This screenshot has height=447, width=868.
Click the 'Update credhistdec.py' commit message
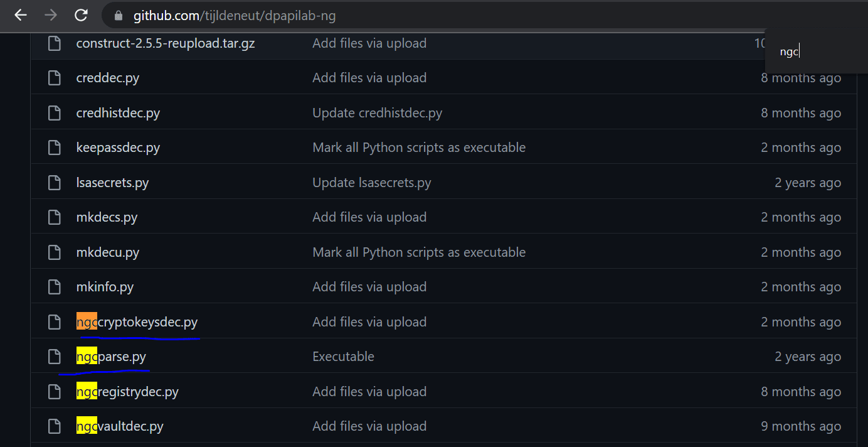(x=377, y=112)
